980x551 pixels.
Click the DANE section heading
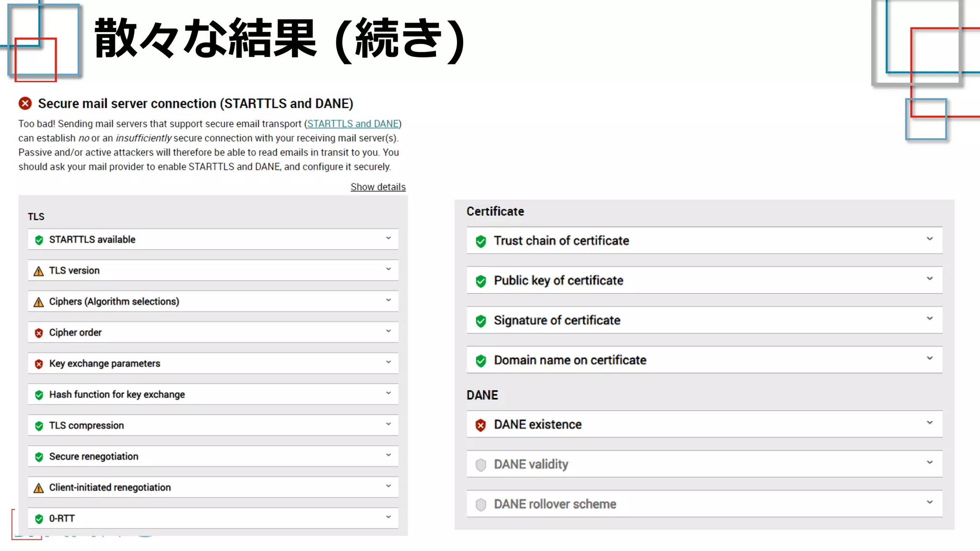482,395
